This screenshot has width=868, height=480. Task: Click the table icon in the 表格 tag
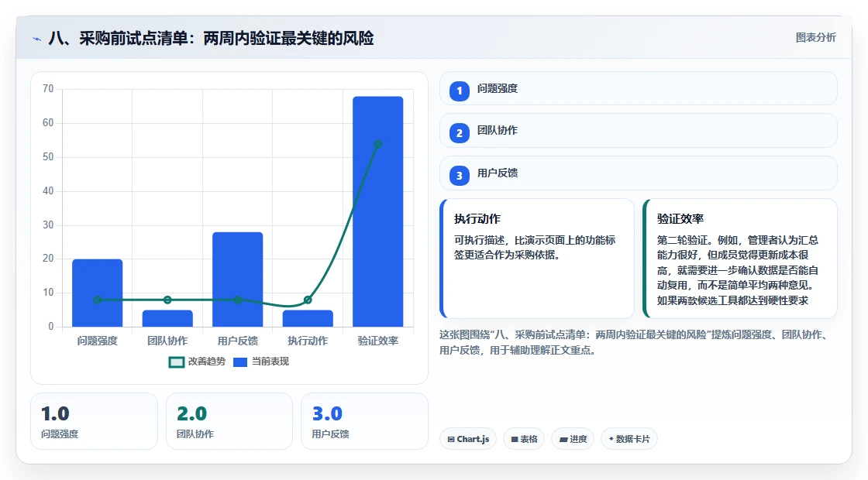pos(515,439)
